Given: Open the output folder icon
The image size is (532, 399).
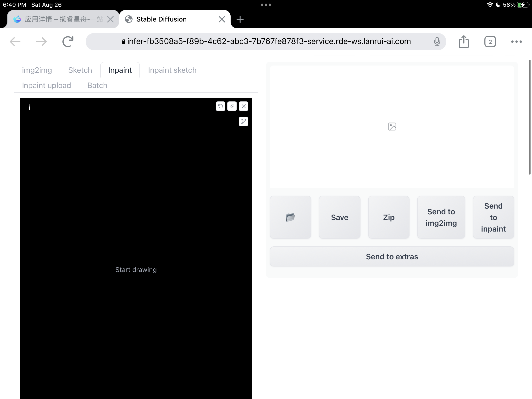Looking at the screenshot, I should click(x=290, y=217).
